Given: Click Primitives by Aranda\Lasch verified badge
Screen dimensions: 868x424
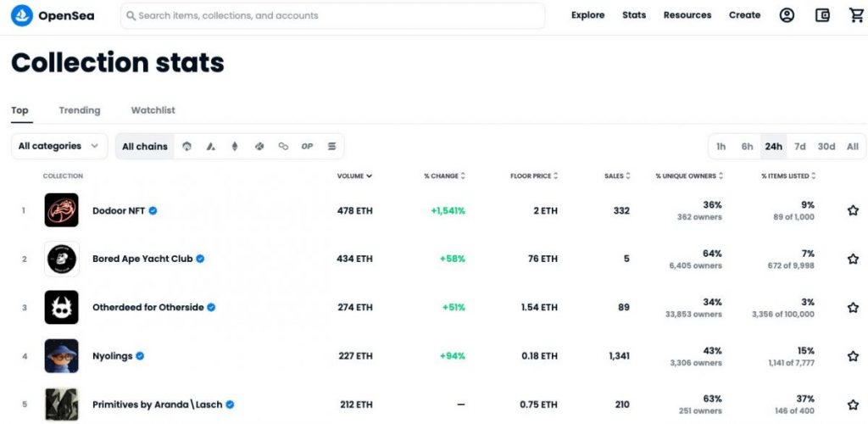Looking at the screenshot, I should click(230, 404).
